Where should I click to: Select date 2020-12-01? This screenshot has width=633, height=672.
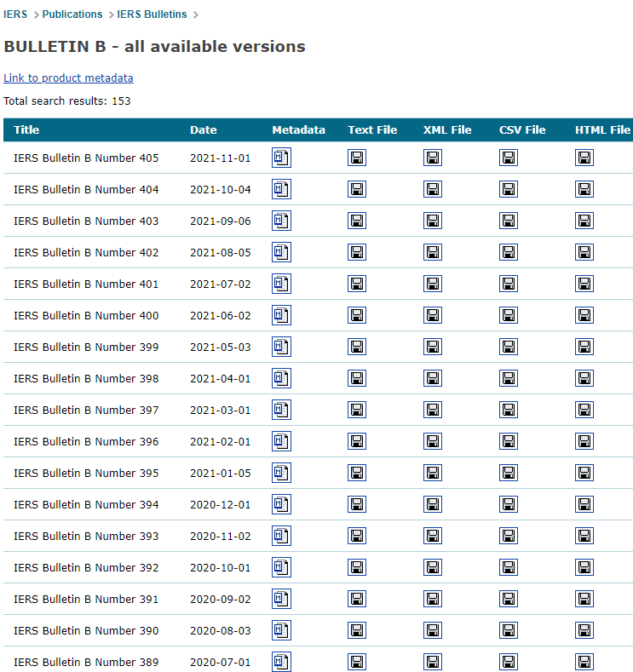(221, 504)
